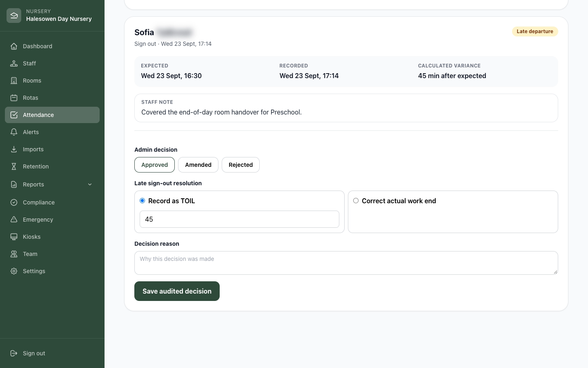Click the Kiosks monitor icon
588x368 pixels.
tap(14, 237)
